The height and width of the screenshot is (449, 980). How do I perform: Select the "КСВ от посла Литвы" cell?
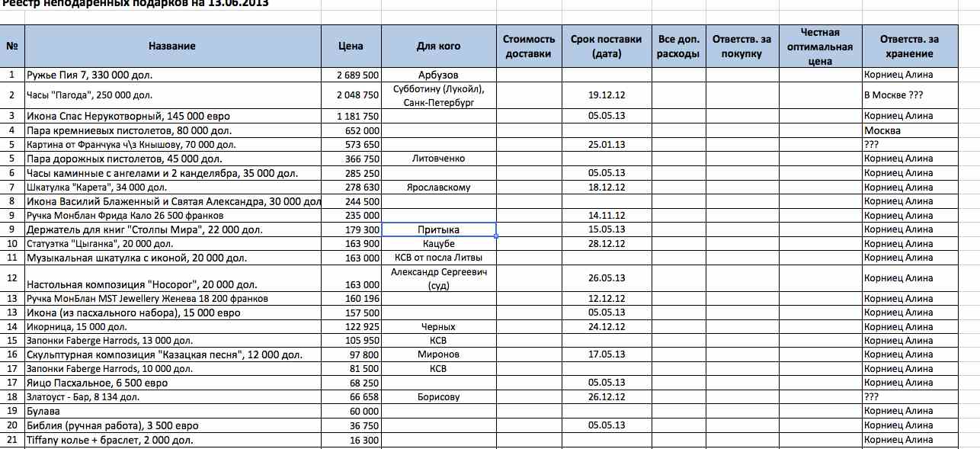point(438,258)
